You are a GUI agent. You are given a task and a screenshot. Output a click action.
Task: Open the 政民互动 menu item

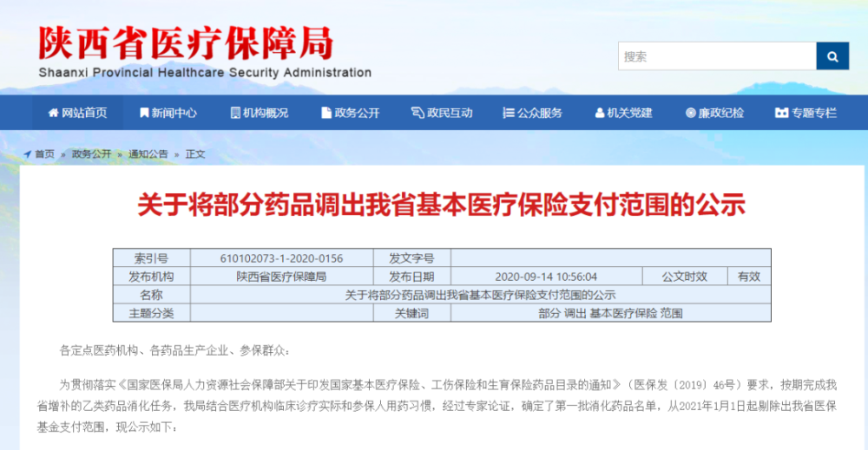[442, 113]
